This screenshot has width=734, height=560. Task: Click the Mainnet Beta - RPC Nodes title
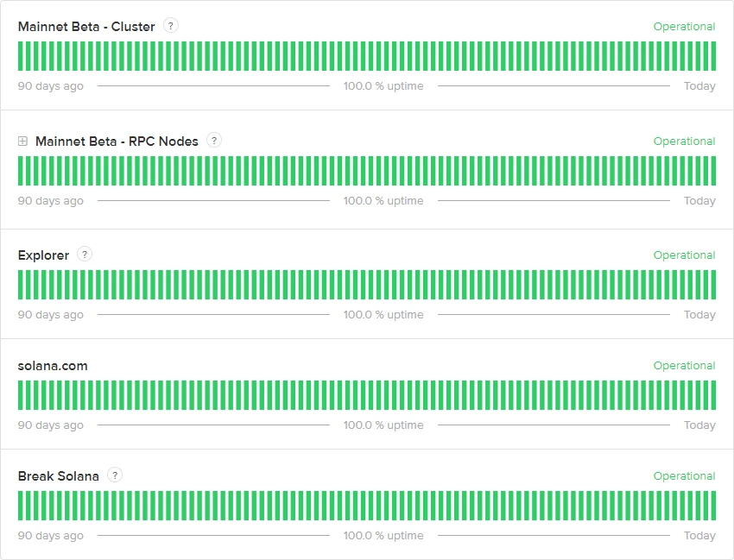(117, 141)
